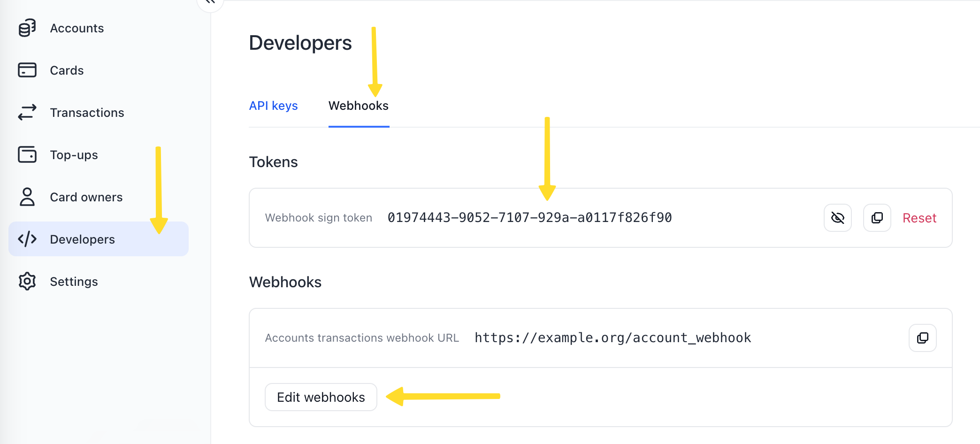The height and width of the screenshot is (444, 980).
Task: Open Transactions label in the sidebar
Action: (x=87, y=113)
